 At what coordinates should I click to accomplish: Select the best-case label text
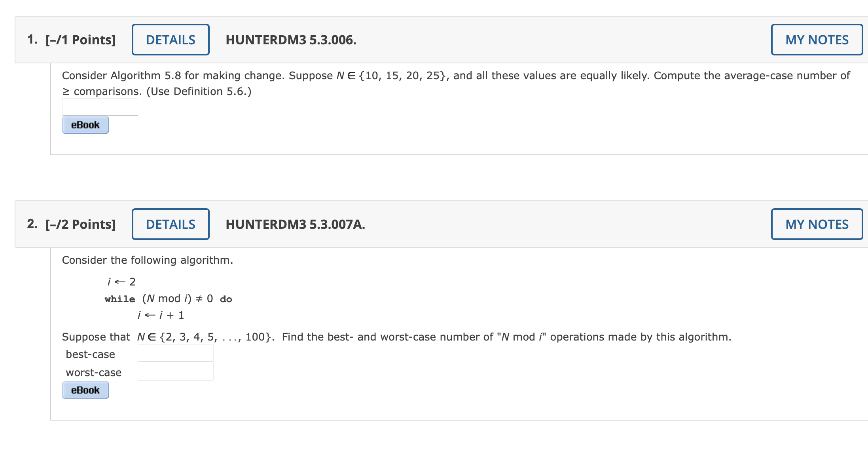tap(90, 354)
